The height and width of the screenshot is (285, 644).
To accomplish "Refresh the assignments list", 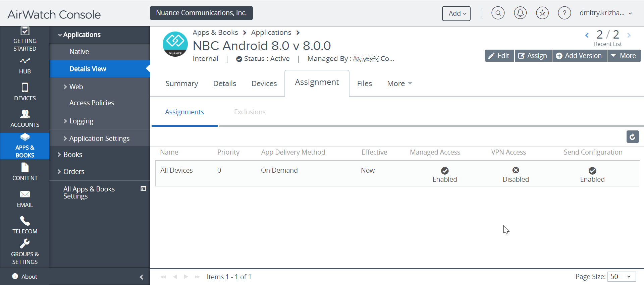I will tap(633, 137).
